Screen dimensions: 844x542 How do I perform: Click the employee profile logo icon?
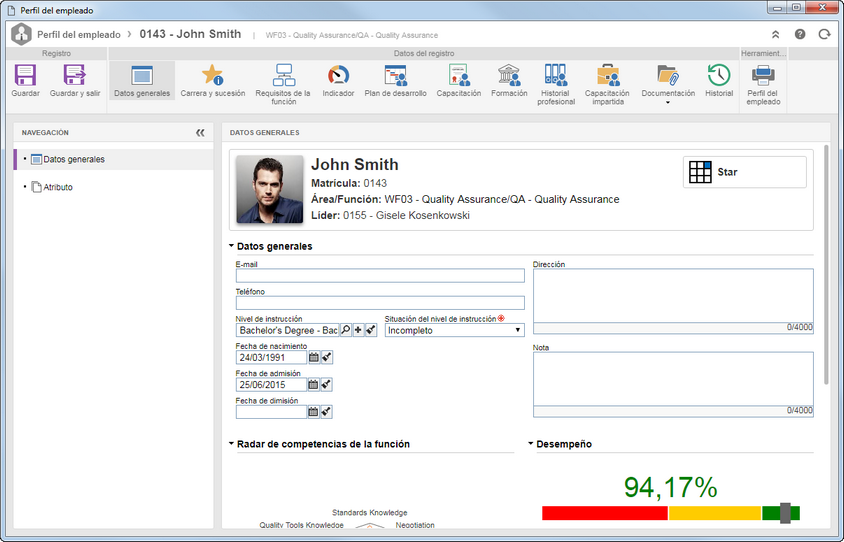pos(22,34)
